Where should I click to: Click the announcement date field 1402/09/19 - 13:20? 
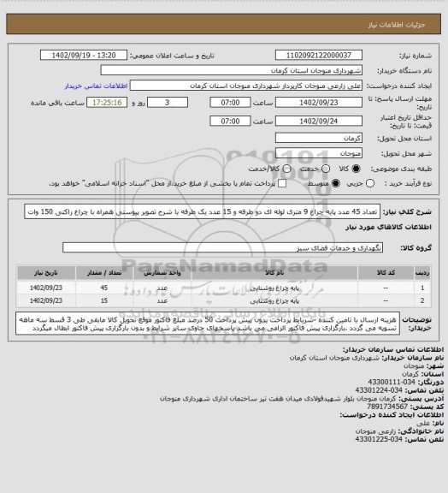click(84, 56)
